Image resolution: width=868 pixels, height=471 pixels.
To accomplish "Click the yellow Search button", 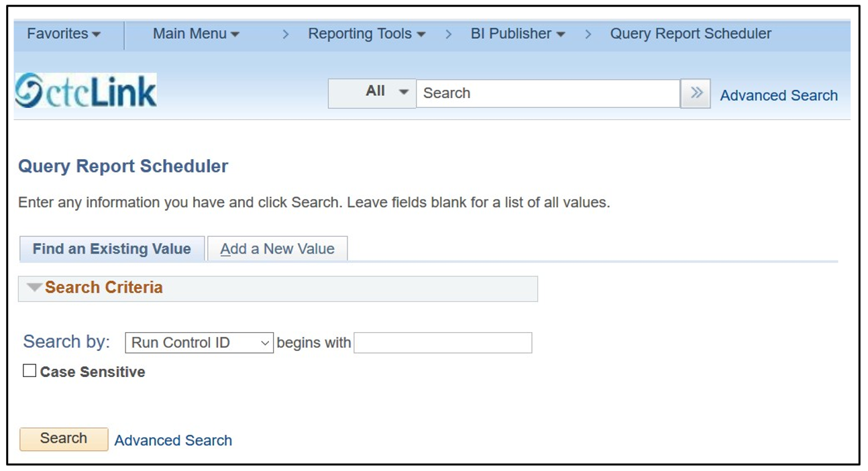I will 64,439.
